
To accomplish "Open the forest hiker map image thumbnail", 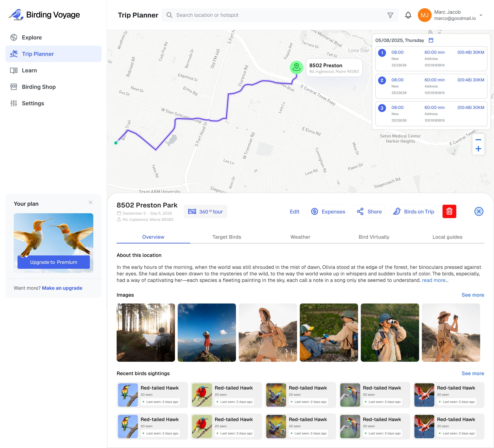I will [146, 332].
